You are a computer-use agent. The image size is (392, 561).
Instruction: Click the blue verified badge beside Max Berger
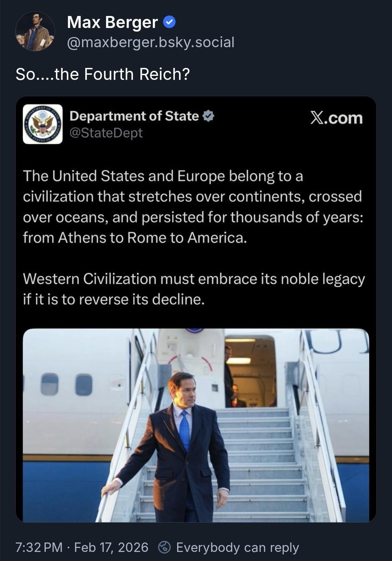[x=170, y=23]
